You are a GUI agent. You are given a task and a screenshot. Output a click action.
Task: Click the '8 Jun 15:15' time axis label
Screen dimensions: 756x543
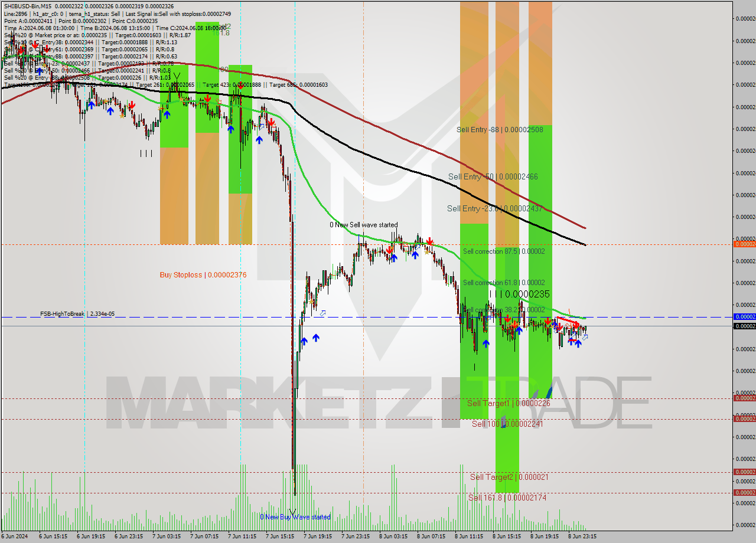[507, 537]
